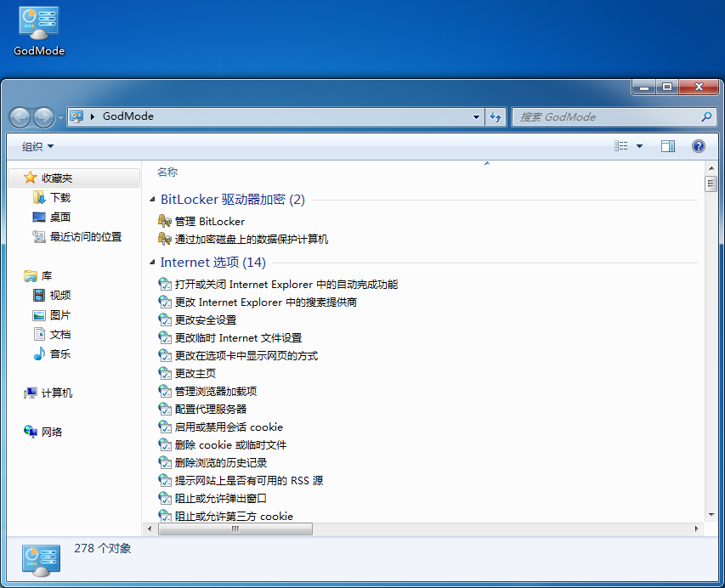Click the horizontal scrollbar right arrow

coord(696,529)
